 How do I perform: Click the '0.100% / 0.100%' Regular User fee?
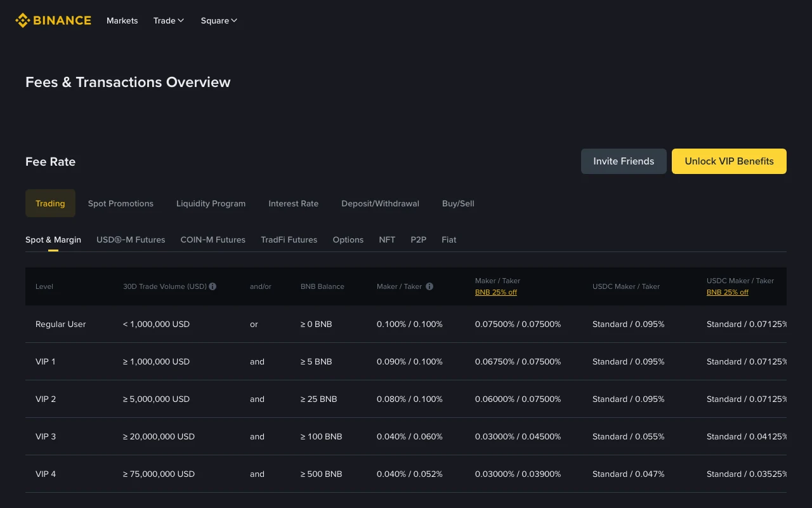tap(410, 324)
